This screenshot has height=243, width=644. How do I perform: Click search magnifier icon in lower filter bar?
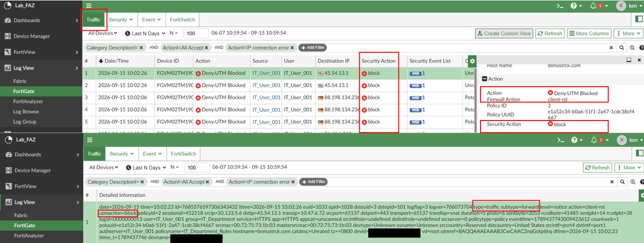[622, 181]
